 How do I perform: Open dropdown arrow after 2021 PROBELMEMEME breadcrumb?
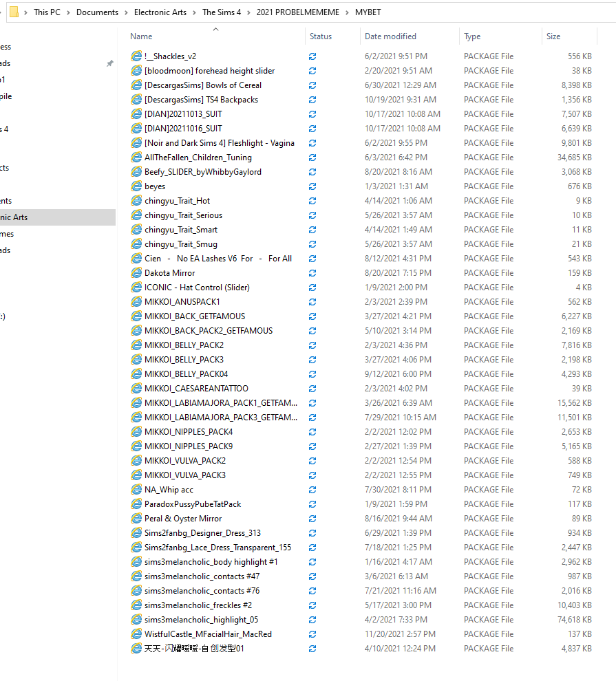[x=347, y=12]
